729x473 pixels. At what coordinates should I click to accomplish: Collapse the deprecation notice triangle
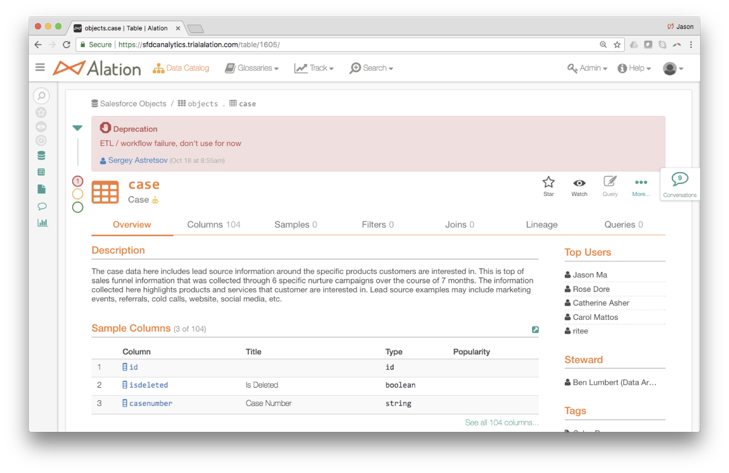[78, 128]
